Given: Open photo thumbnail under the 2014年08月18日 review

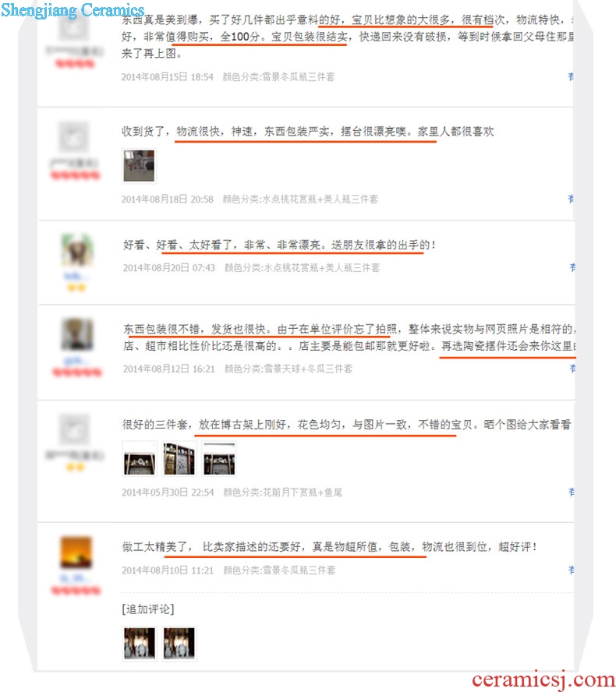Looking at the screenshot, I should [139, 166].
